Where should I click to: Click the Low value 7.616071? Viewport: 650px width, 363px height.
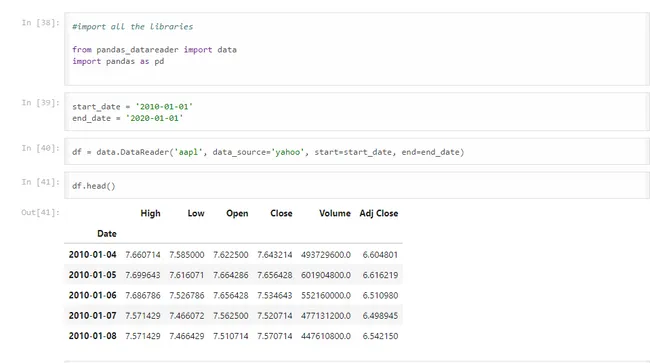pyautogui.click(x=187, y=275)
